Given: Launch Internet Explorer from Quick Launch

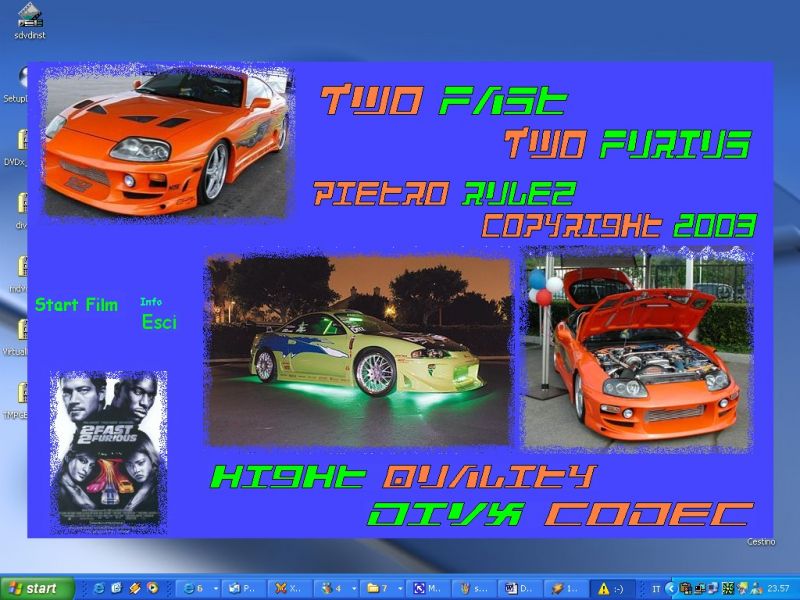Looking at the screenshot, I should 99,588.
